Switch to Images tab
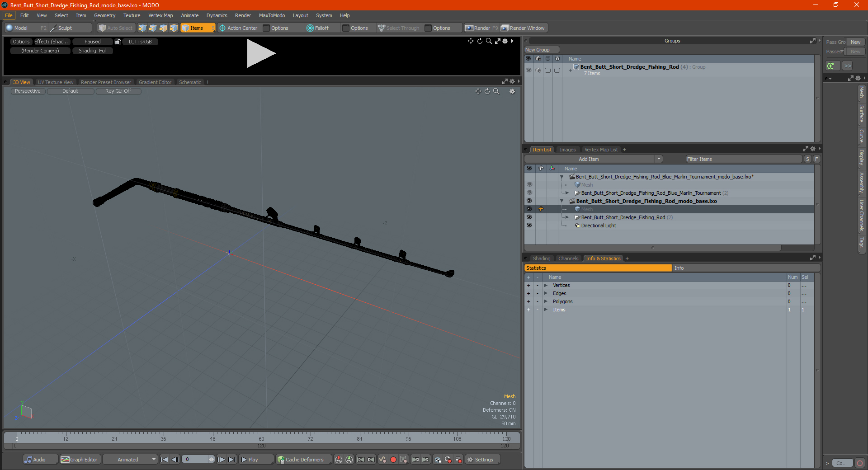Screen dimensions: 868x470 567,150
